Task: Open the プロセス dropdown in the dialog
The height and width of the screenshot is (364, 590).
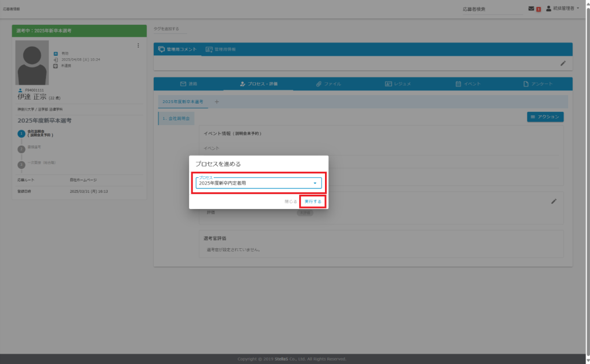Action: pyautogui.click(x=258, y=183)
